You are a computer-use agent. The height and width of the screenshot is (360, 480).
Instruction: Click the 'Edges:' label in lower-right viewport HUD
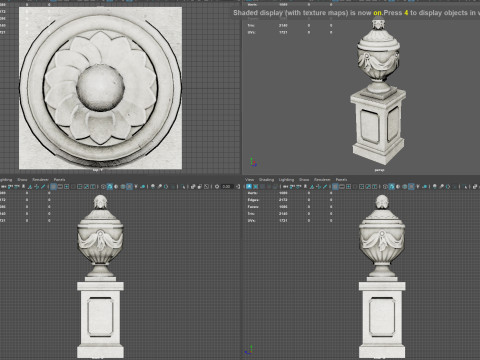(253, 200)
